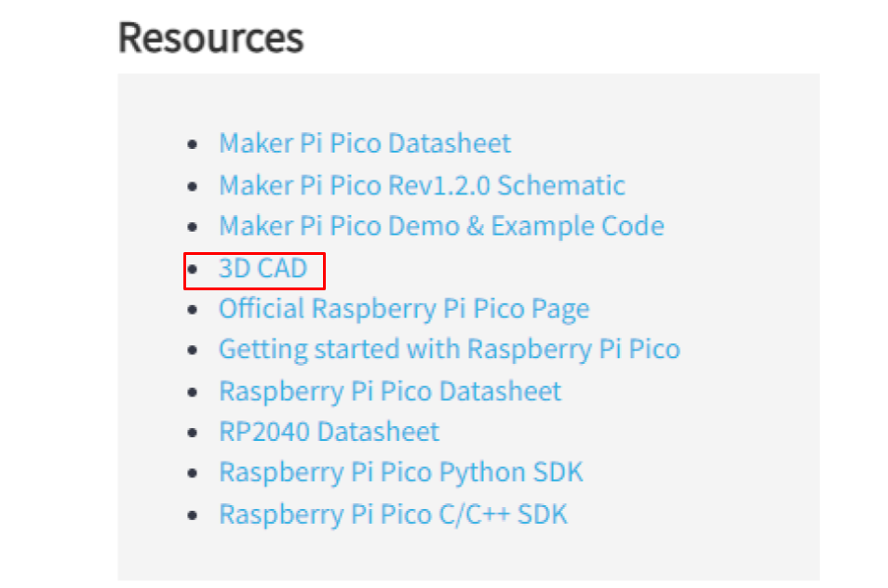Visit the Official Raspberry Pi Pico Page
Image resolution: width=888 pixels, height=588 pixels.
pyautogui.click(x=403, y=309)
